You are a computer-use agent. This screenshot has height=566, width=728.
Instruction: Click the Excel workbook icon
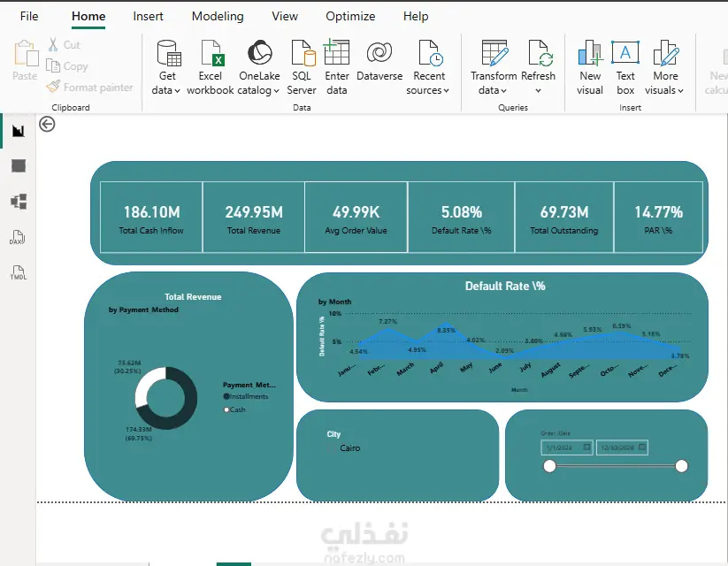212,53
